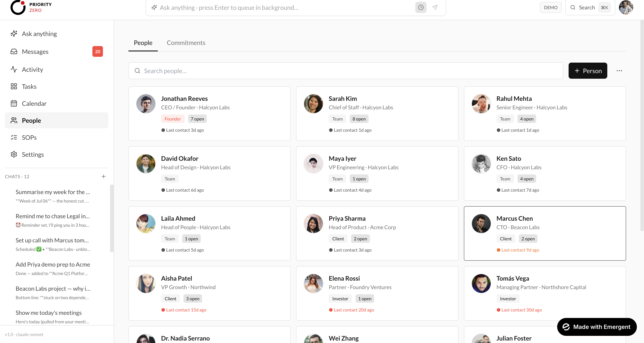Click the sparkle icon beside Ask anything in sidebar

tap(14, 34)
